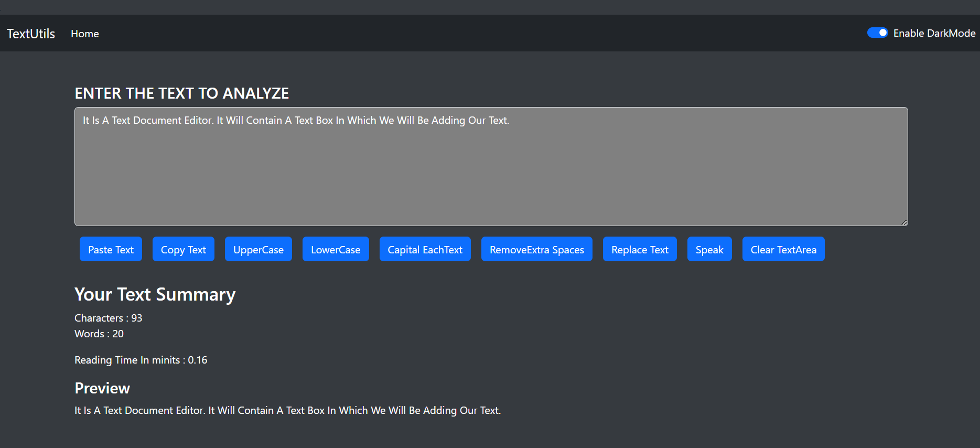The width and height of the screenshot is (980, 448).
Task: Open the Replace Text function
Action: [640, 249]
